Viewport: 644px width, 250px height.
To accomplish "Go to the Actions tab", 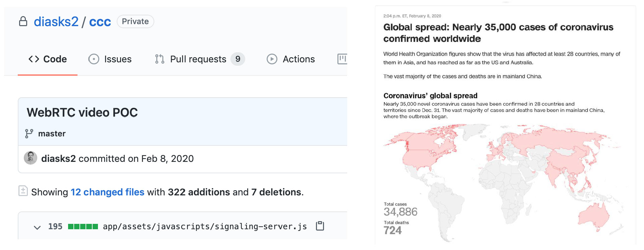I will click(291, 59).
